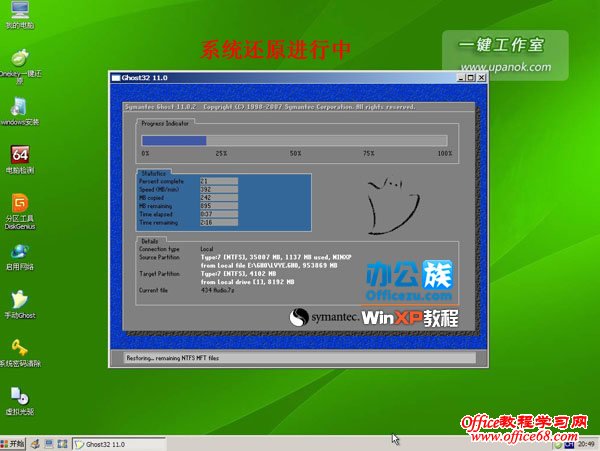Click the Symantec logo at dialog bottom
600x451 pixels.
pos(324,317)
